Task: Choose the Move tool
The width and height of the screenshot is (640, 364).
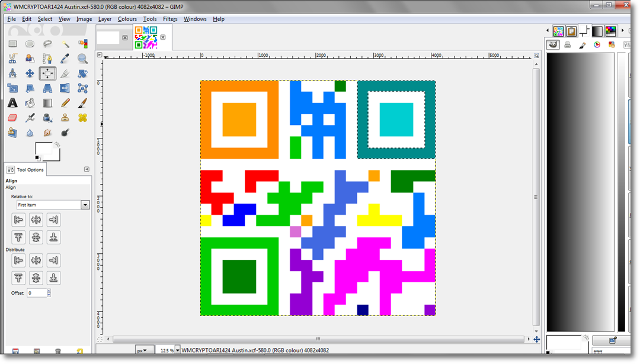Action: coord(30,73)
